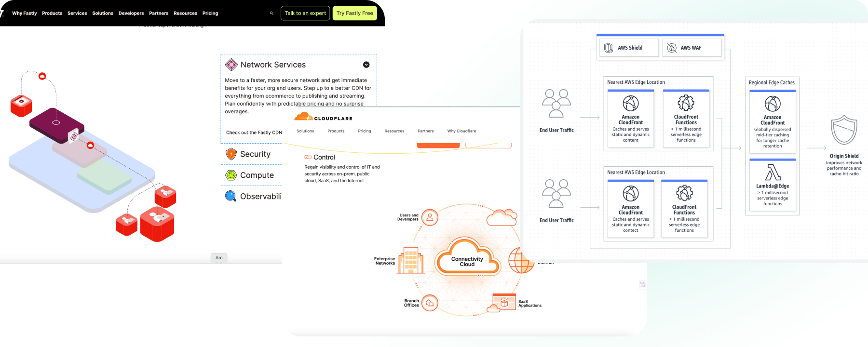Screen dimensions: 868x347
Task: Click the upper Nearest AWS Edge Location heading
Action: pyautogui.click(x=636, y=82)
